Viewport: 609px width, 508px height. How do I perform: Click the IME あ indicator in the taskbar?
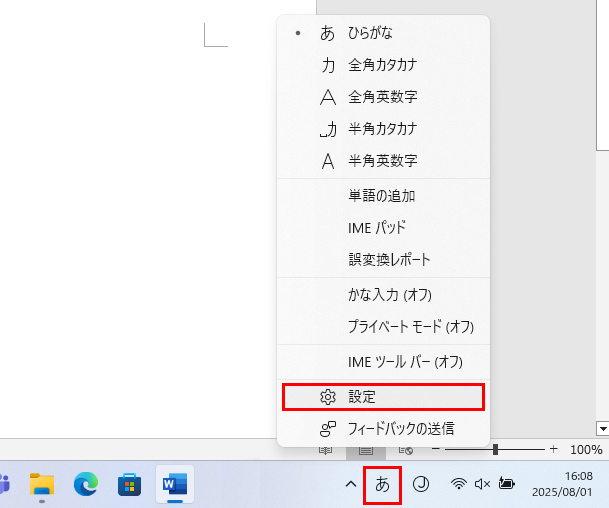point(382,485)
